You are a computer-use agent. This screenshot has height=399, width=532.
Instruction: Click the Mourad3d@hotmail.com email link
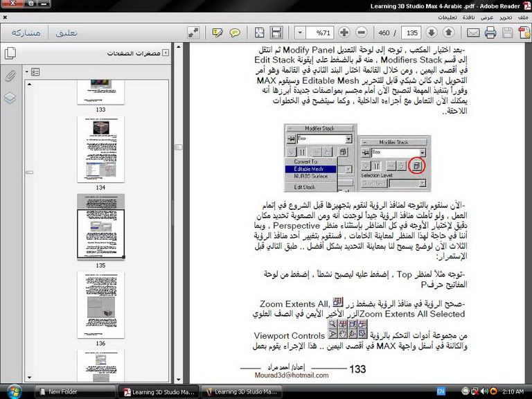tap(292, 375)
